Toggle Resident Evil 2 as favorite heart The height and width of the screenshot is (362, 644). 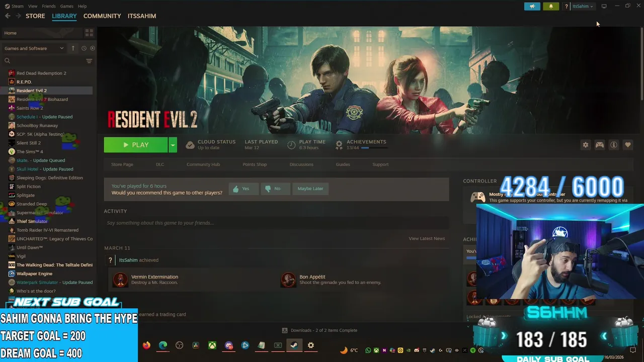[628, 145]
